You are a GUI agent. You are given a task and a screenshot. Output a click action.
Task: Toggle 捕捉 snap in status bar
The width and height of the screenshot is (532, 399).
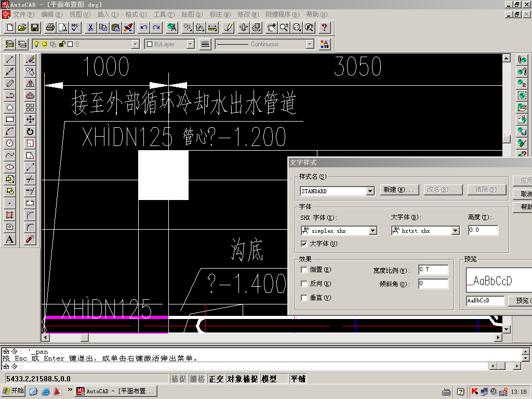point(179,379)
